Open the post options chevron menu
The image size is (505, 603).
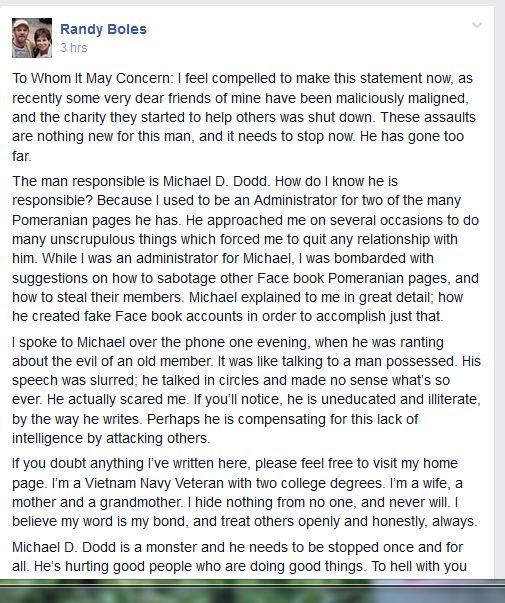477,26
